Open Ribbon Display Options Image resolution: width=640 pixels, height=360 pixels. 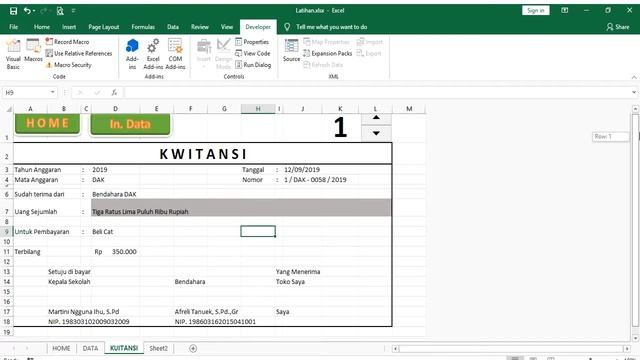(x=564, y=11)
